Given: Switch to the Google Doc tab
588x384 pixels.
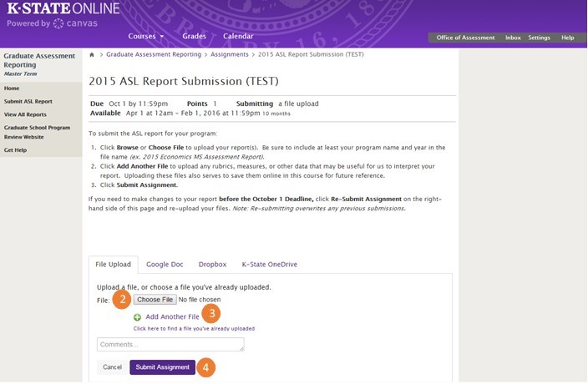Looking at the screenshot, I should (x=165, y=265).
